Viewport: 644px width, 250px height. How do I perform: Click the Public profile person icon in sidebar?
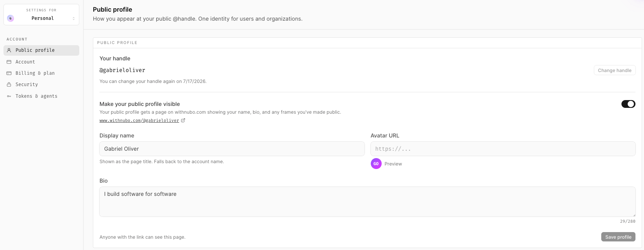(x=9, y=50)
